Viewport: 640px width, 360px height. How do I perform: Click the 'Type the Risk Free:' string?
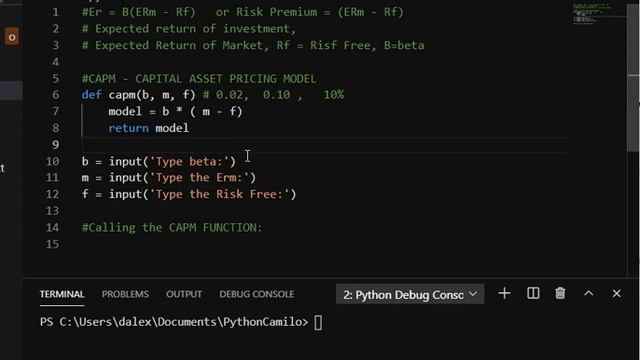219,194
